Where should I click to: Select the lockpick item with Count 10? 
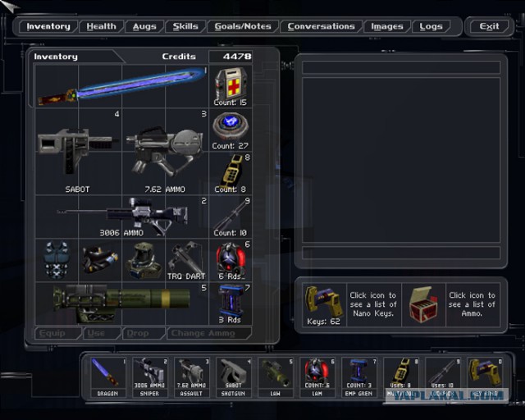pos(231,217)
